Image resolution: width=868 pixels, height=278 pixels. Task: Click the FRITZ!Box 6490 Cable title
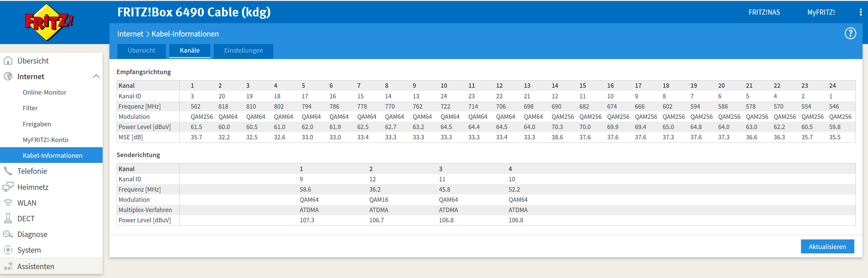click(x=194, y=12)
